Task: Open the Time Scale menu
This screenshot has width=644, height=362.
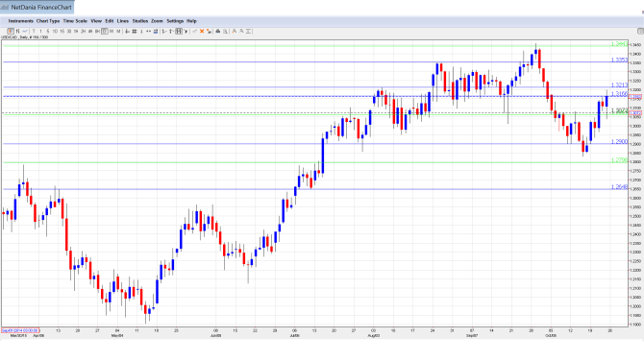Action: coord(75,21)
